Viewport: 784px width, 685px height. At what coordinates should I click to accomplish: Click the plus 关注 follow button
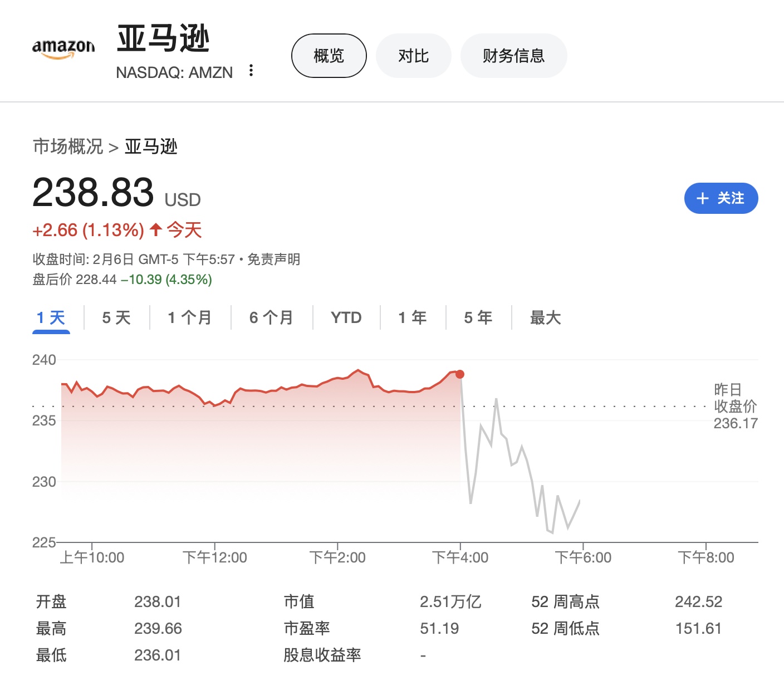tap(721, 198)
